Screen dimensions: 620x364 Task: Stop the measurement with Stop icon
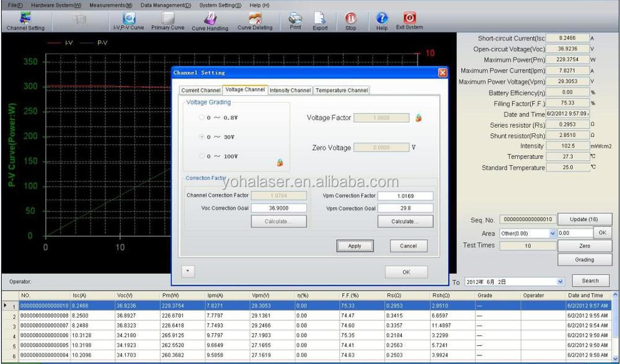click(x=350, y=21)
